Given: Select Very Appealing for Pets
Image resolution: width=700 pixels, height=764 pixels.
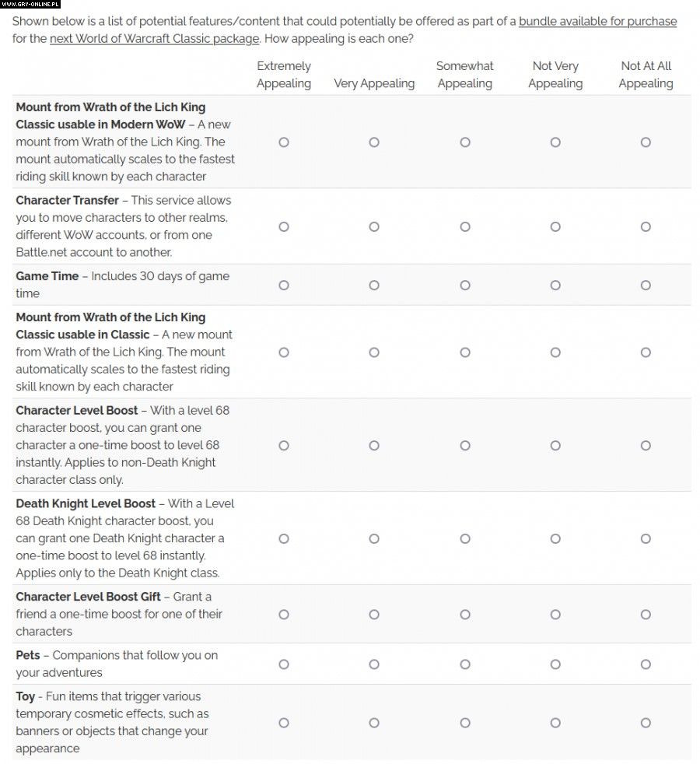Looking at the screenshot, I should point(374,664).
